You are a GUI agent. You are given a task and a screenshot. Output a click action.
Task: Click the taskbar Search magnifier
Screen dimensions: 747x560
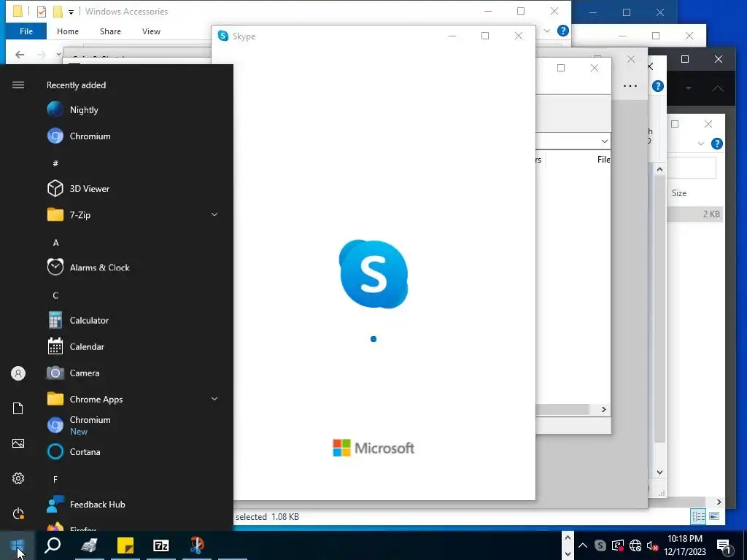[x=53, y=545]
